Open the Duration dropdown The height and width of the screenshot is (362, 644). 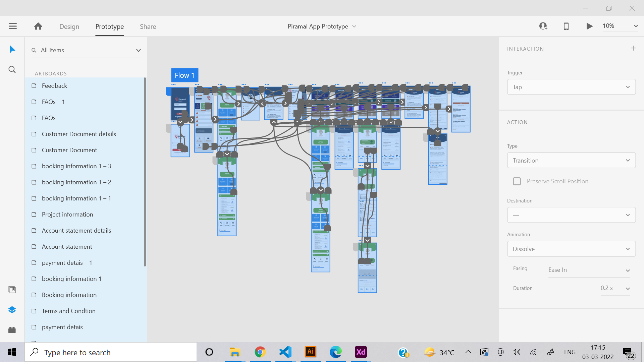click(615, 288)
